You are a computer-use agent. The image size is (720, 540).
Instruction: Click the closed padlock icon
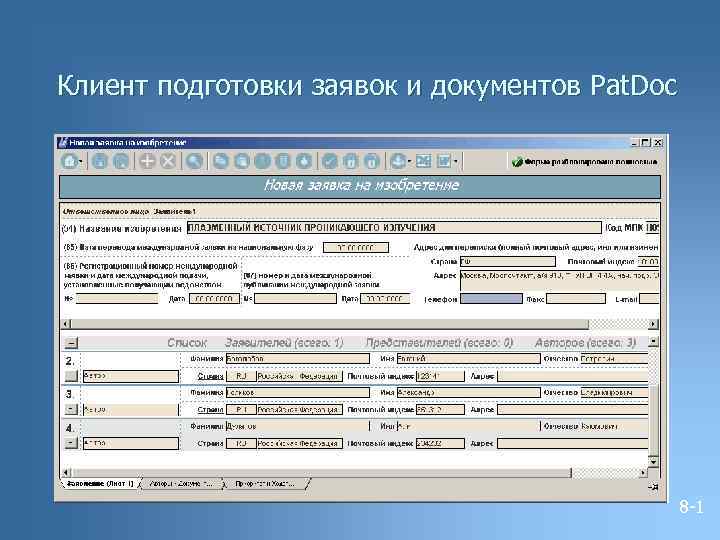[350, 162]
